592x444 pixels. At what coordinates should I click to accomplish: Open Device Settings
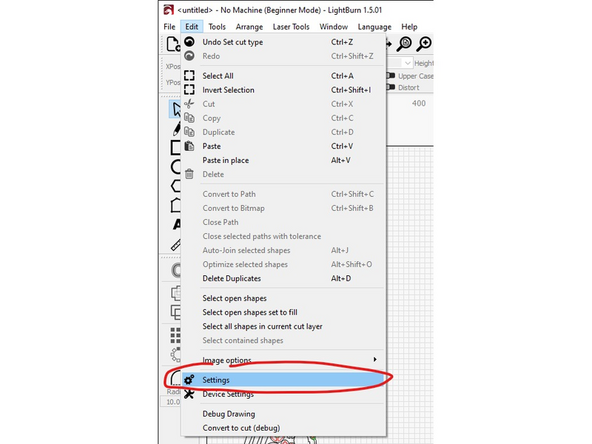[283, 394]
